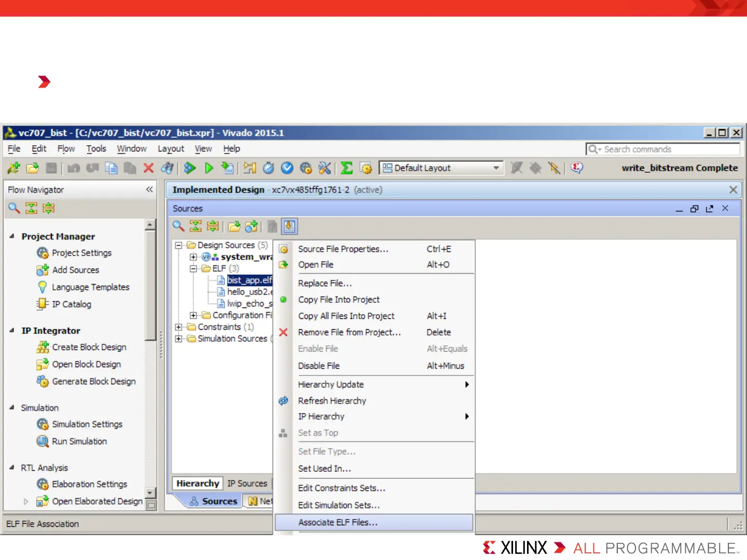Click the stopwatch timing toolbar icon

coord(268,168)
